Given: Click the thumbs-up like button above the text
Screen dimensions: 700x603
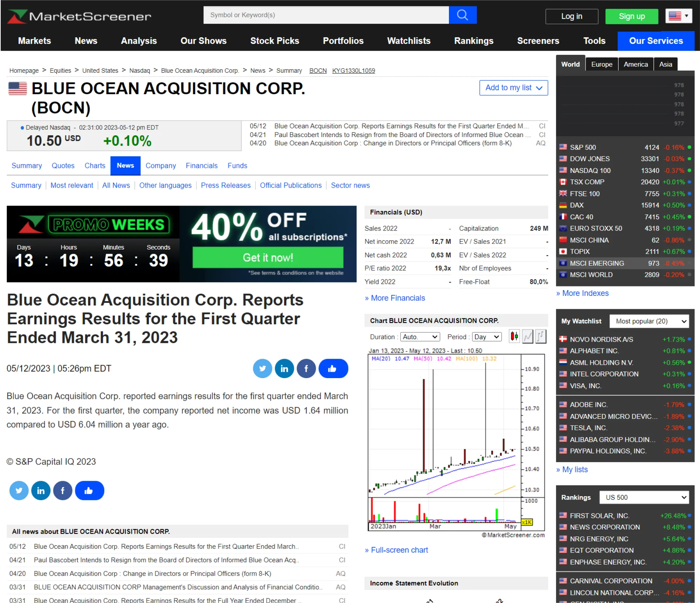Looking at the screenshot, I should point(333,368).
